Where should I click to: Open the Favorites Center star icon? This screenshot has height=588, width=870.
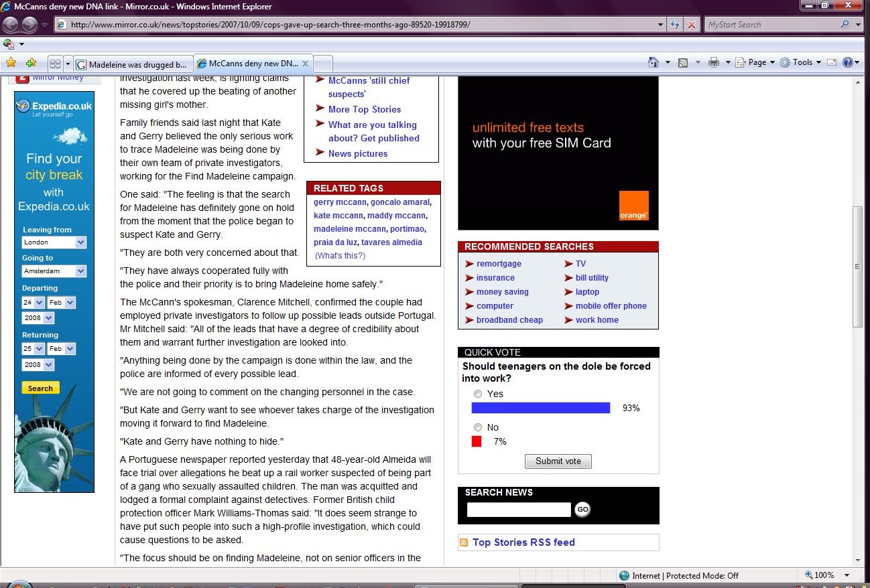point(11,63)
